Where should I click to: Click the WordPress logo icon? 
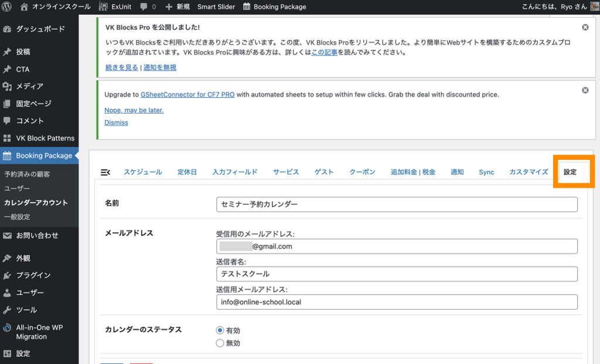click(x=8, y=7)
